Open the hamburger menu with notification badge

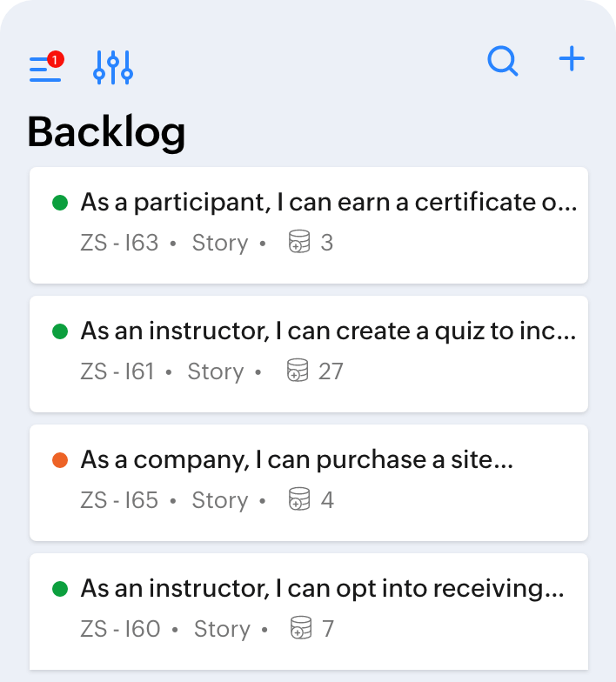(44, 69)
